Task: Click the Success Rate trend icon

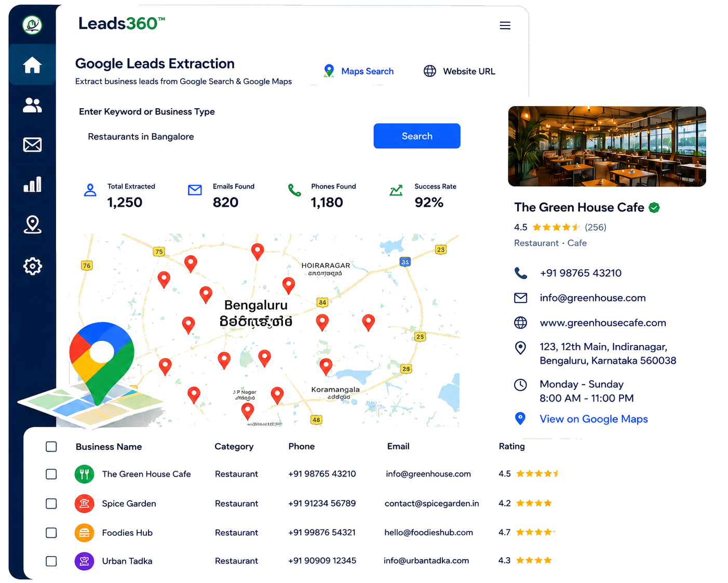Action: pyautogui.click(x=396, y=191)
